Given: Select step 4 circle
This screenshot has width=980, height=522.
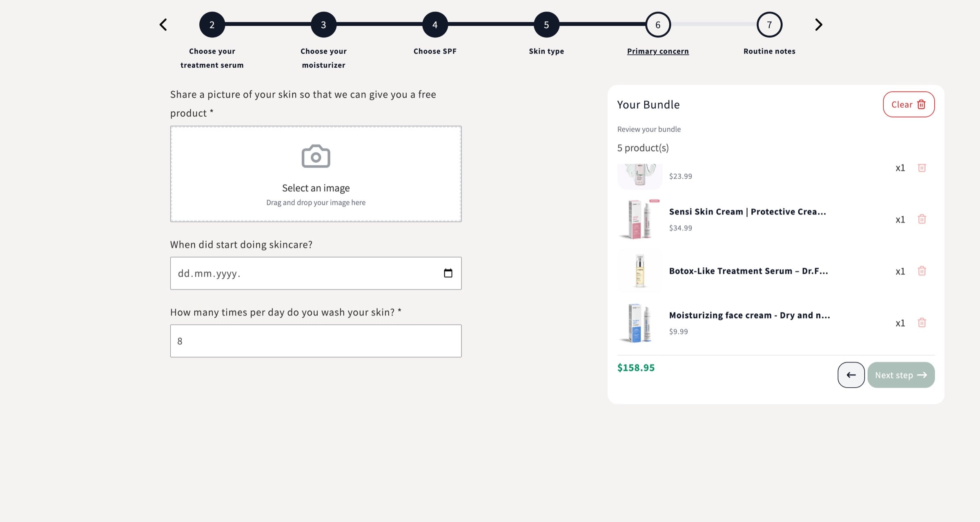Looking at the screenshot, I should pos(435,24).
